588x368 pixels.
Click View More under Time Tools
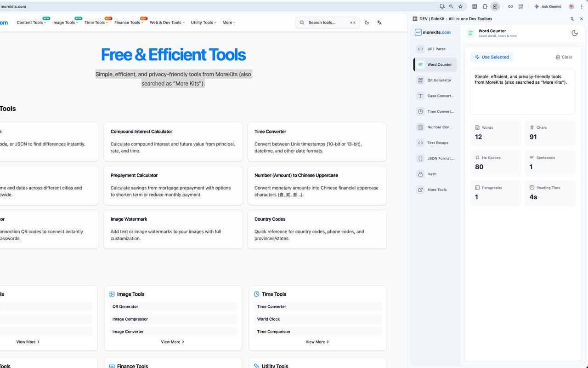(x=317, y=342)
